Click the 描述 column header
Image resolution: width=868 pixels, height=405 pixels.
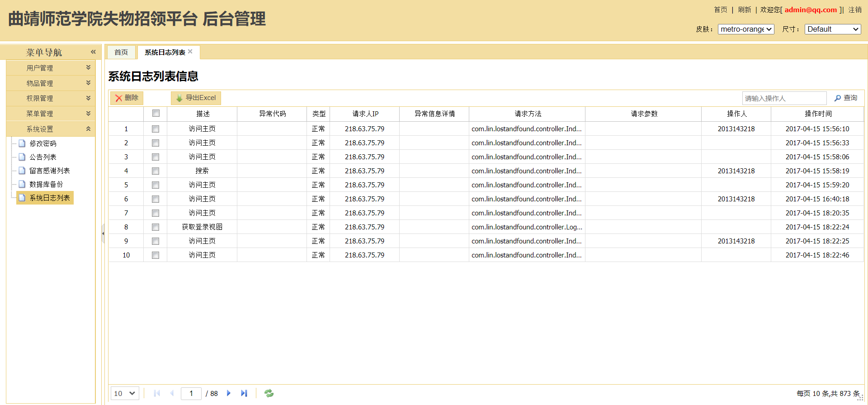tap(203, 114)
